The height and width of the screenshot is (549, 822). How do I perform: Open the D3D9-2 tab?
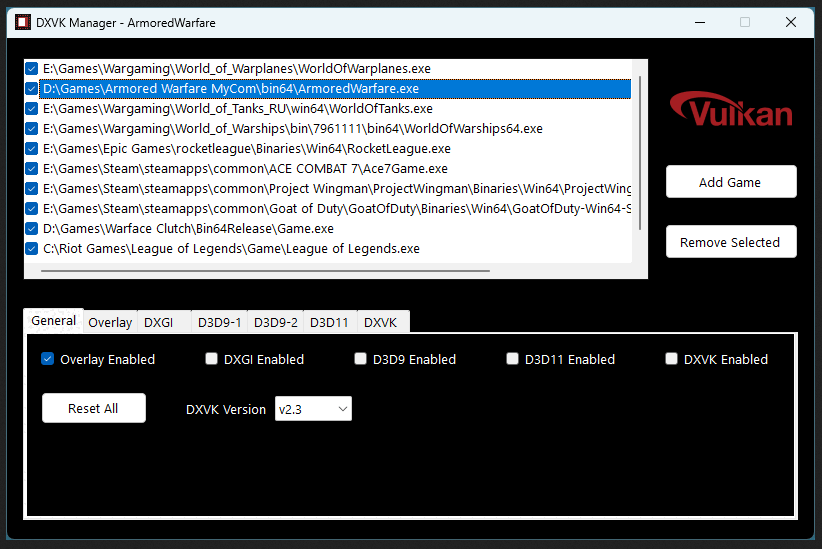pyautogui.click(x=276, y=322)
